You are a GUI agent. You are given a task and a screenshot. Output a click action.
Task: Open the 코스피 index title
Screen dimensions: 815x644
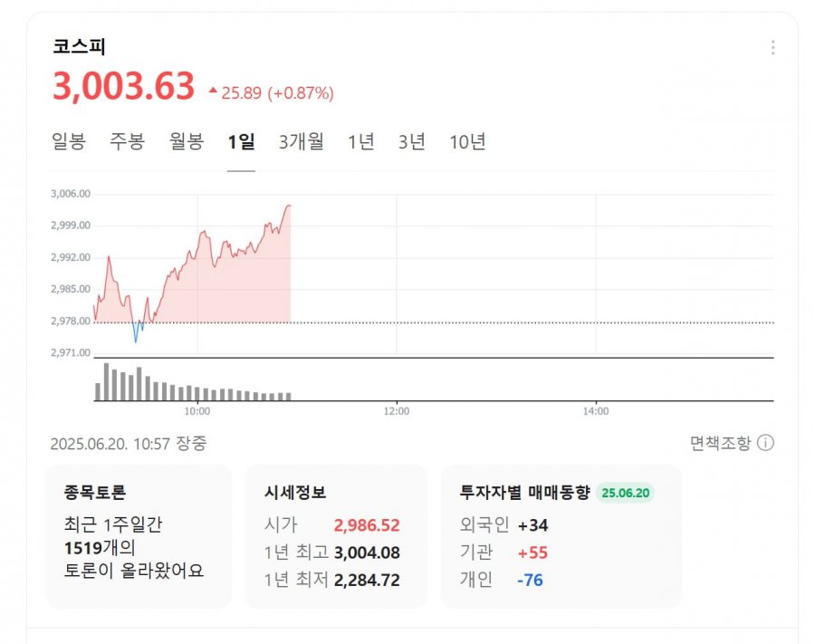click(79, 46)
